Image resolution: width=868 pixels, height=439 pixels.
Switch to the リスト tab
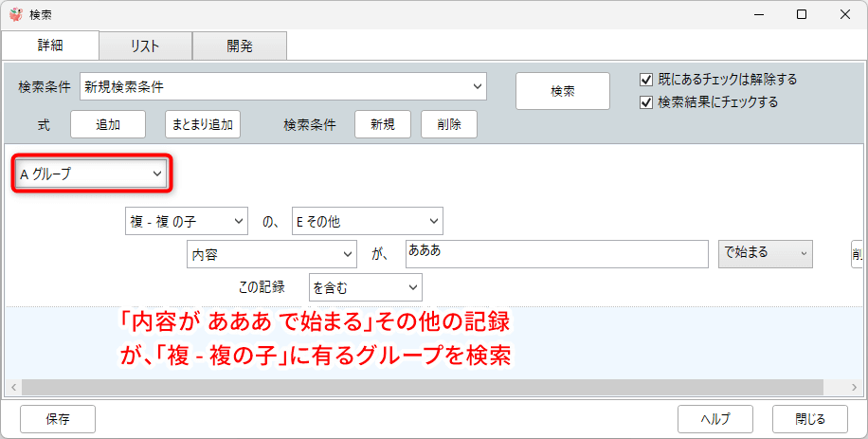pos(145,46)
